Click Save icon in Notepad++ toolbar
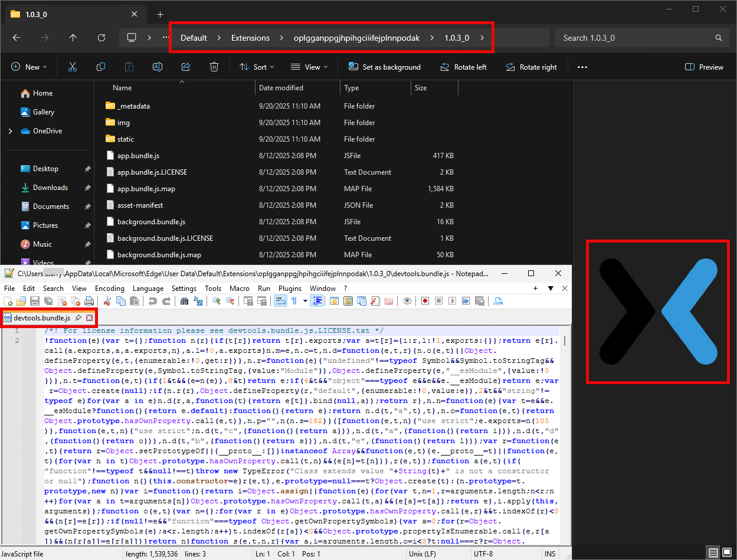The width and height of the screenshot is (737, 560). pos(35,301)
